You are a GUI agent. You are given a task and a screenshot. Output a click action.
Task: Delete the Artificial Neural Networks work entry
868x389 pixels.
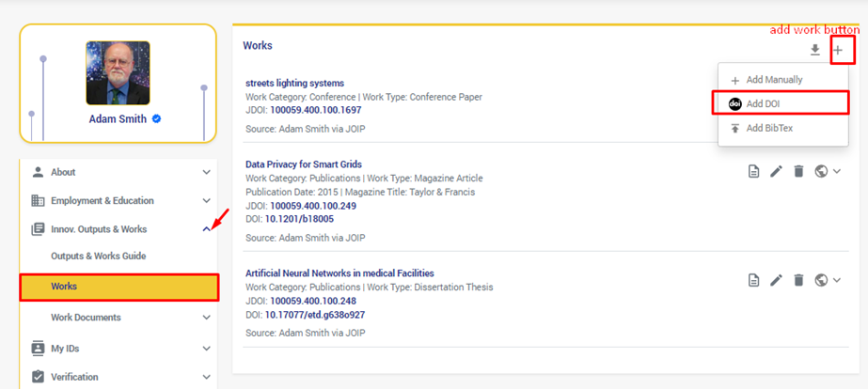tap(798, 280)
